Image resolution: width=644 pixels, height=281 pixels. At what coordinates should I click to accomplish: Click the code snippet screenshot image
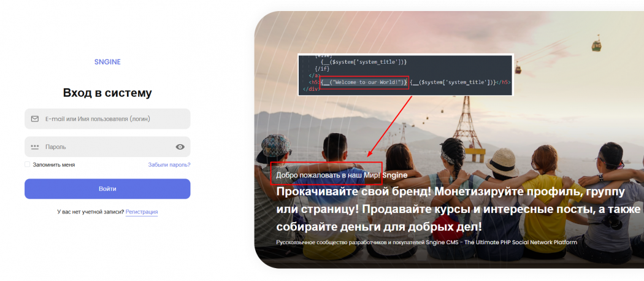406,75
